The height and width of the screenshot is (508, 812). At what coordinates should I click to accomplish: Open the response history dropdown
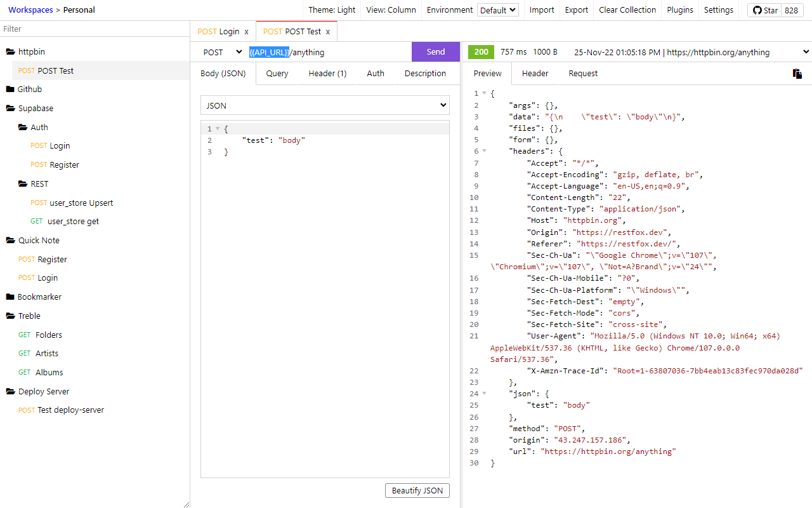pos(806,52)
